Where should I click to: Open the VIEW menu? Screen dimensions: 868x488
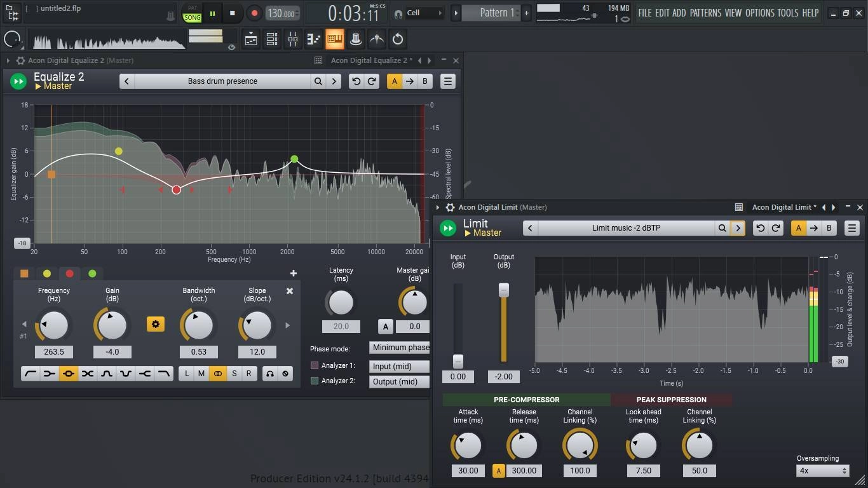click(x=733, y=13)
